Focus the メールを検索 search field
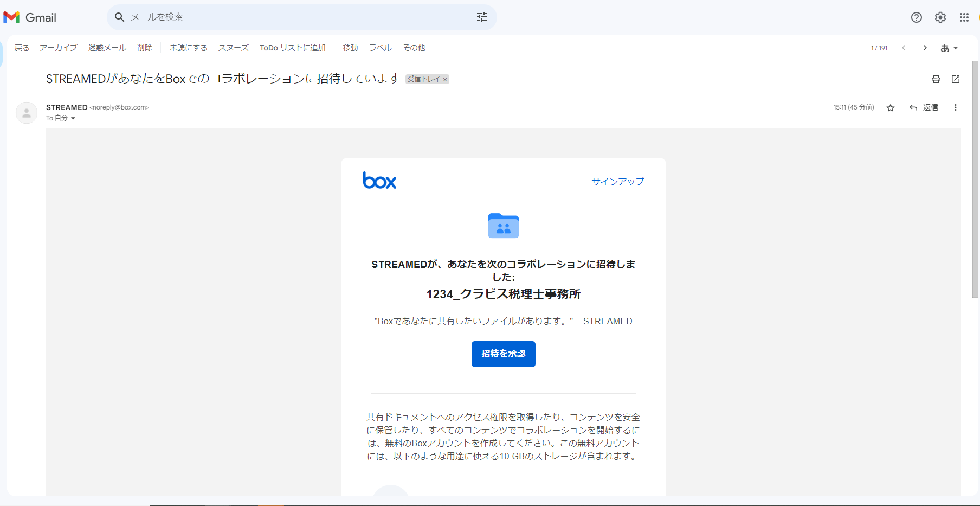The height and width of the screenshot is (506, 980). 301,17
